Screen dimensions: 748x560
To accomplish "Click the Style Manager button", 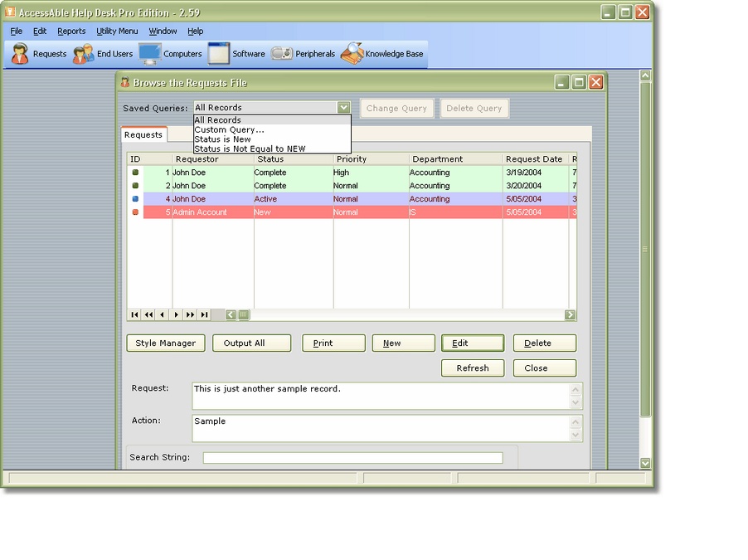I will click(x=166, y=343).
